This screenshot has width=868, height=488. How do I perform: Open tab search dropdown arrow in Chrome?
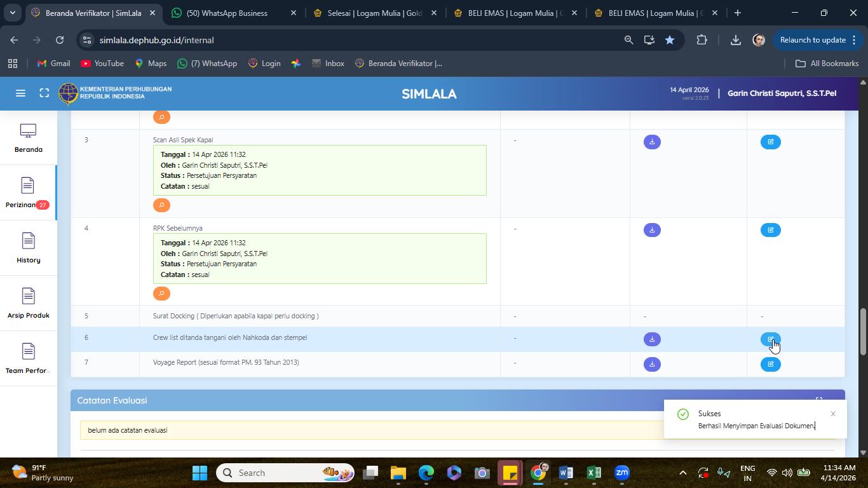12,13
